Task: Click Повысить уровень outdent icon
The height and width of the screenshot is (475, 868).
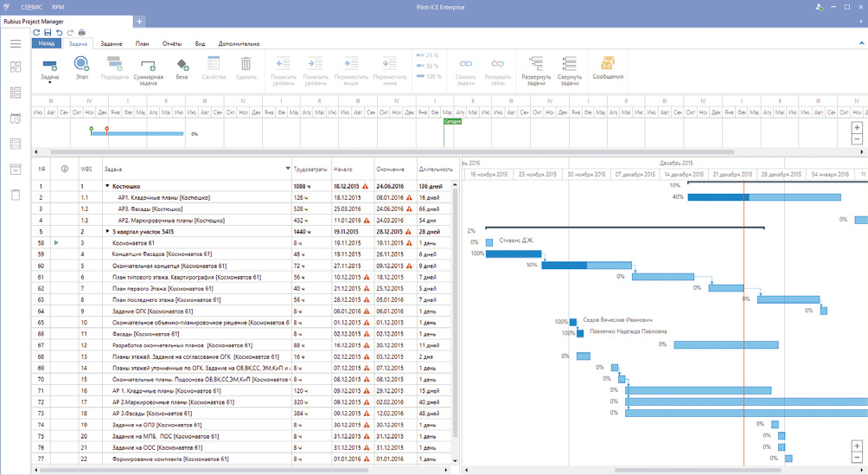Action: [x=284, y=64]
